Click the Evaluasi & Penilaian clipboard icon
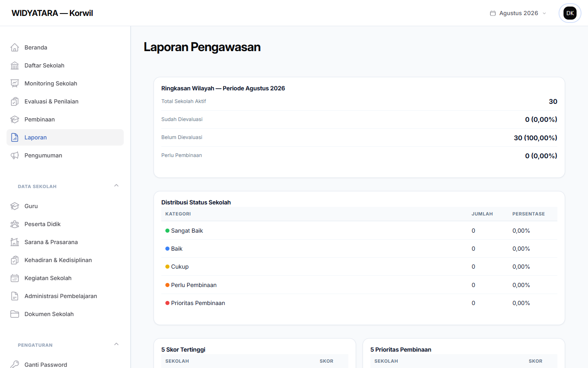The image size is (588, 368). (x=15, y=101)
